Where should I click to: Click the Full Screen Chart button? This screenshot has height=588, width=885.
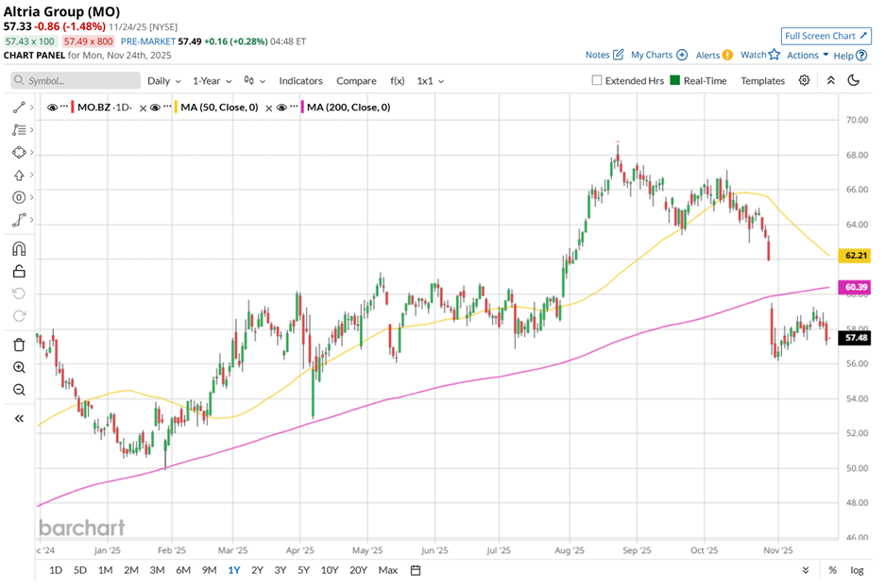pyautogui.click(x=825, y=36)
